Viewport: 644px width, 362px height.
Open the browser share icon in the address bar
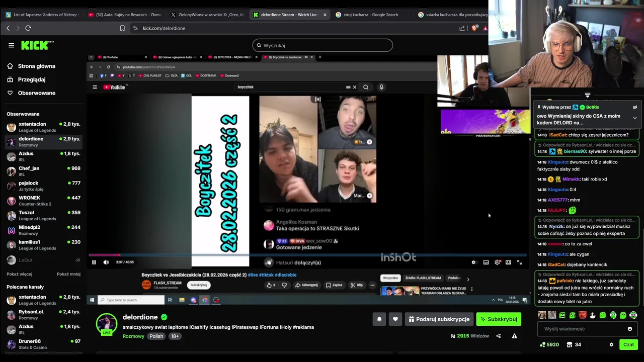click(462, 28)
